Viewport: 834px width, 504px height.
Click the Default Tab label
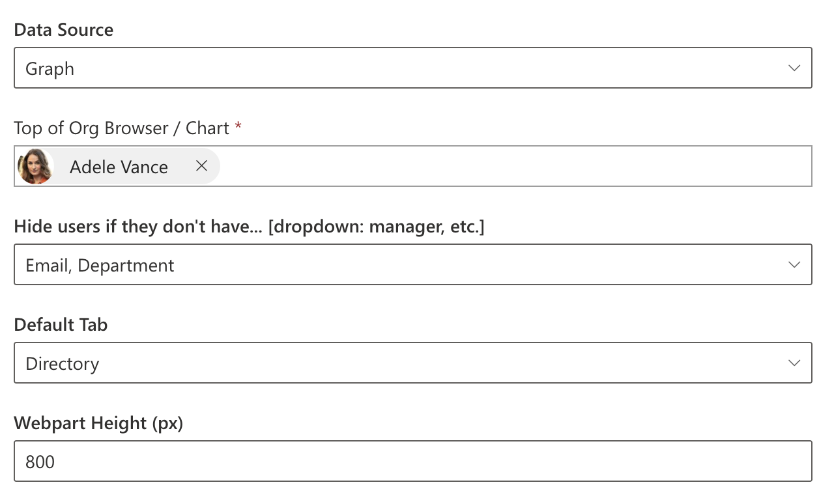(x=61, y=325)
